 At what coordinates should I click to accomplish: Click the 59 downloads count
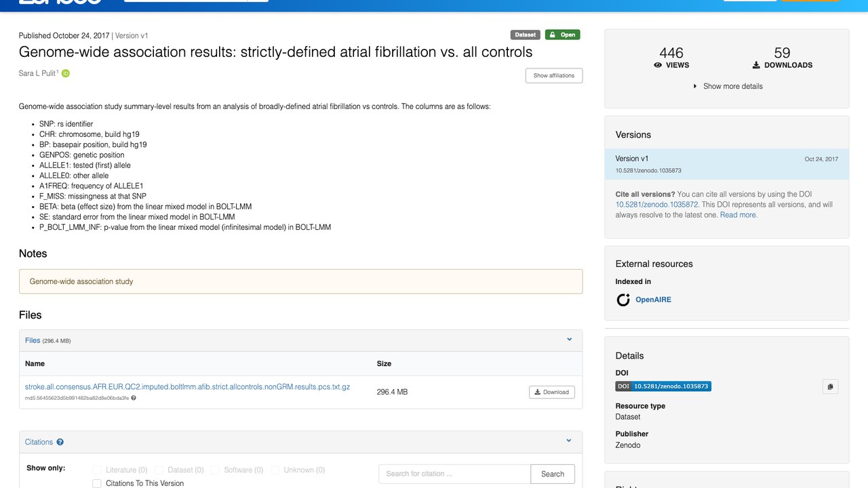click(783, 53)
